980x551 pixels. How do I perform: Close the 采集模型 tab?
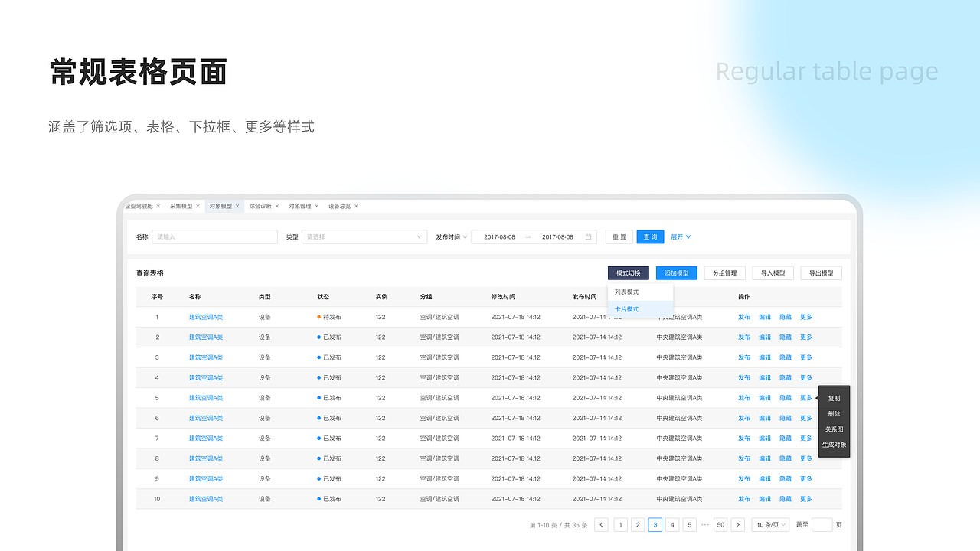[198, 207]
